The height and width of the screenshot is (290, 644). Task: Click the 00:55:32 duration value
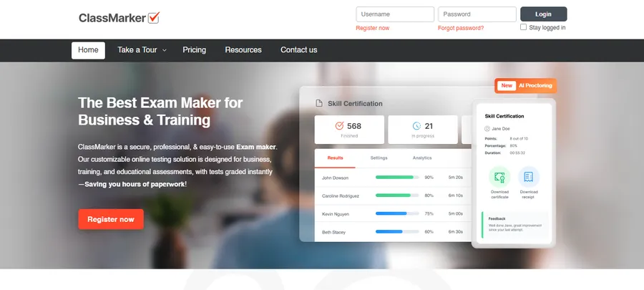[x=517, y=153]
